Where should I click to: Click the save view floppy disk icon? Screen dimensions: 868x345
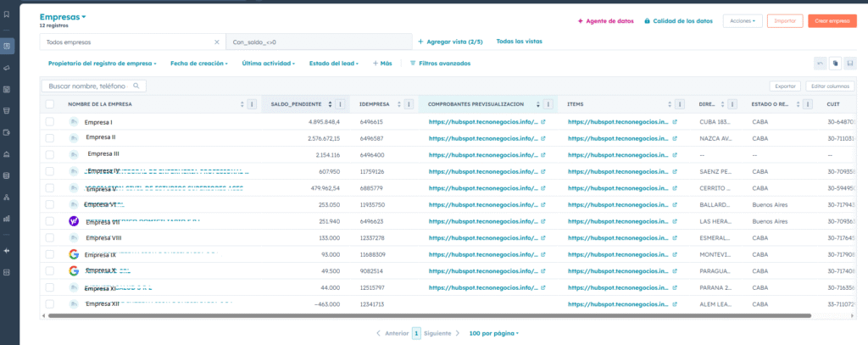pyautogui.click(x=849, y=63)
